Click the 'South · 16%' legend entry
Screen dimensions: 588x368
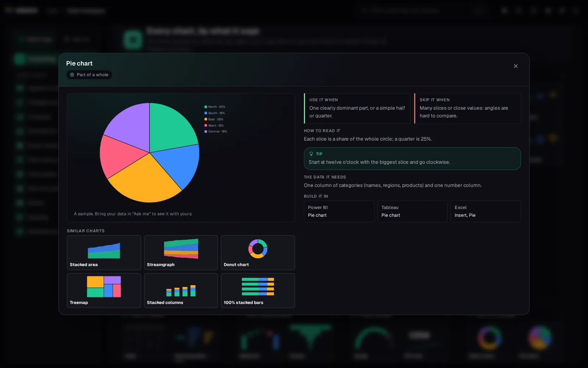pyautogui.click(x=215, y=113)
